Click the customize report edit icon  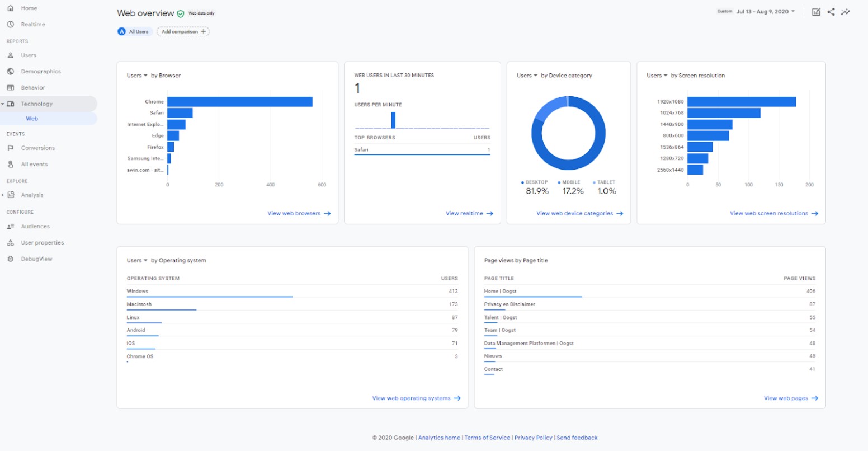click(x=816, y=12)
